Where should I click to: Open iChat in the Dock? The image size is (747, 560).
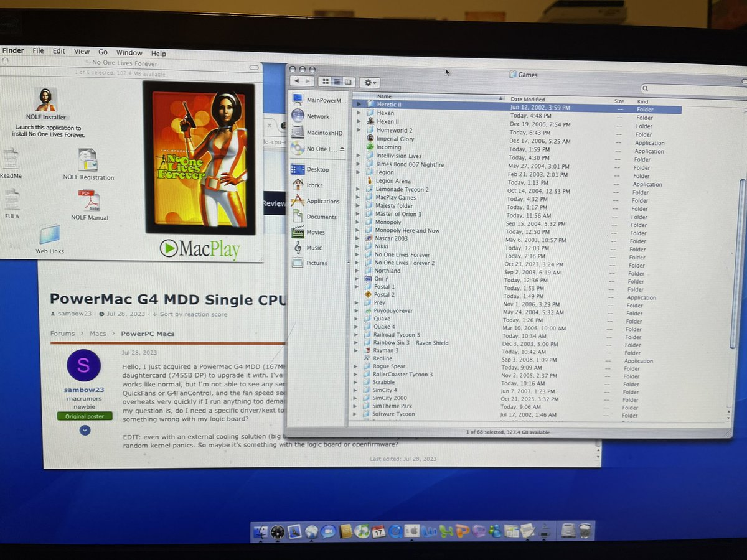328,532
